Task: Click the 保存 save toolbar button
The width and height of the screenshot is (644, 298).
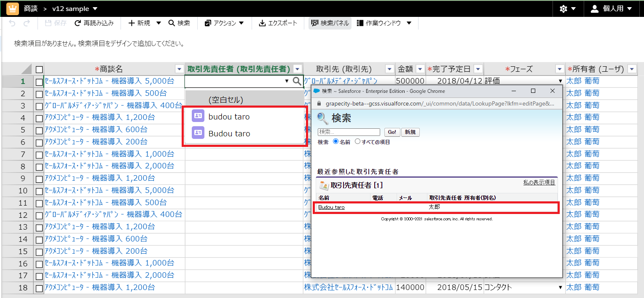Action: (x=56, y=23)
